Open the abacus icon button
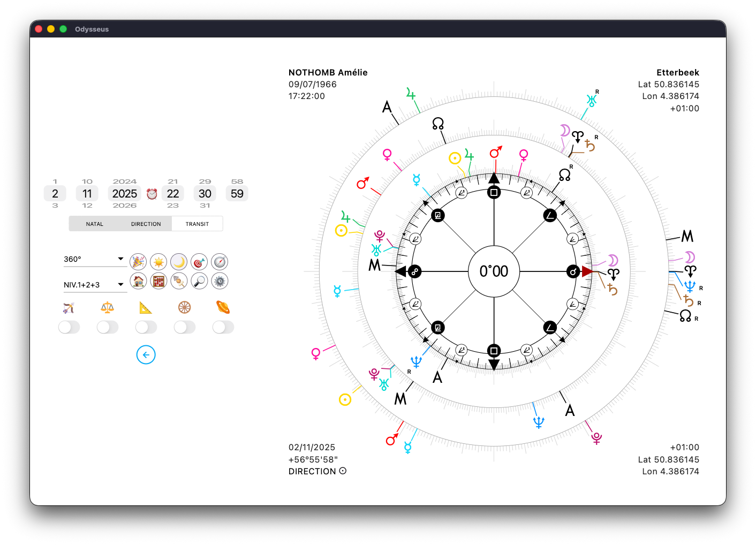The height and width of the screenshot is (545, 756). (158, 281)
